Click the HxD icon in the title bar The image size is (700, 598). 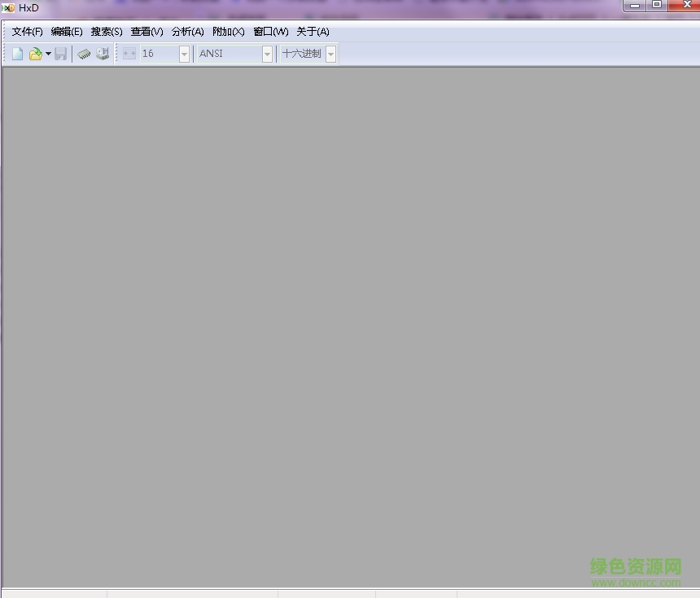tap(8, 7)
